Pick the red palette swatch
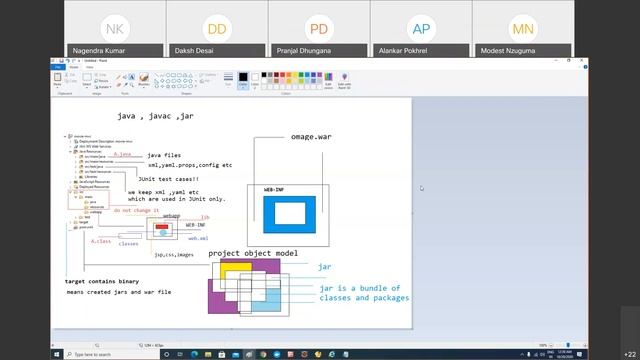Viewport: 640px width, 360px height. point(282,75)
